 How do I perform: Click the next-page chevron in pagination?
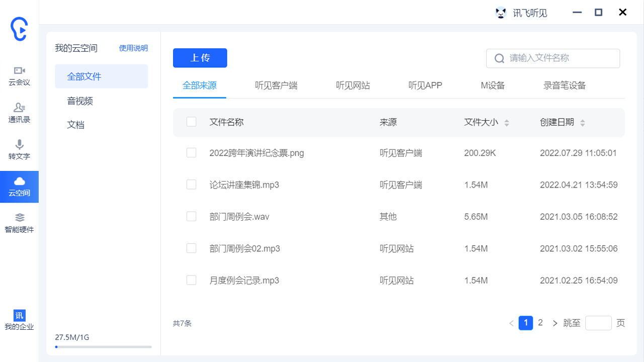click(x=555, y=323)
